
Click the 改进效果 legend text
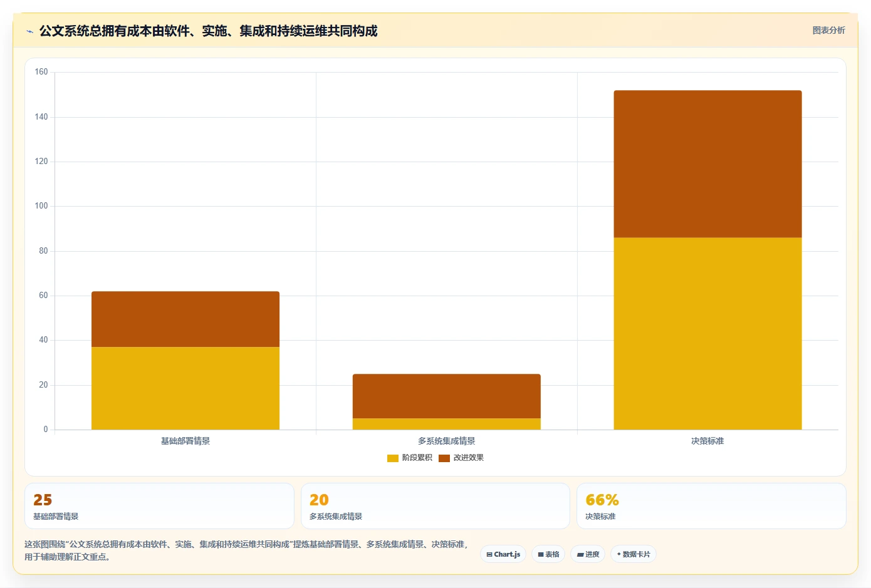coord(469,458)
